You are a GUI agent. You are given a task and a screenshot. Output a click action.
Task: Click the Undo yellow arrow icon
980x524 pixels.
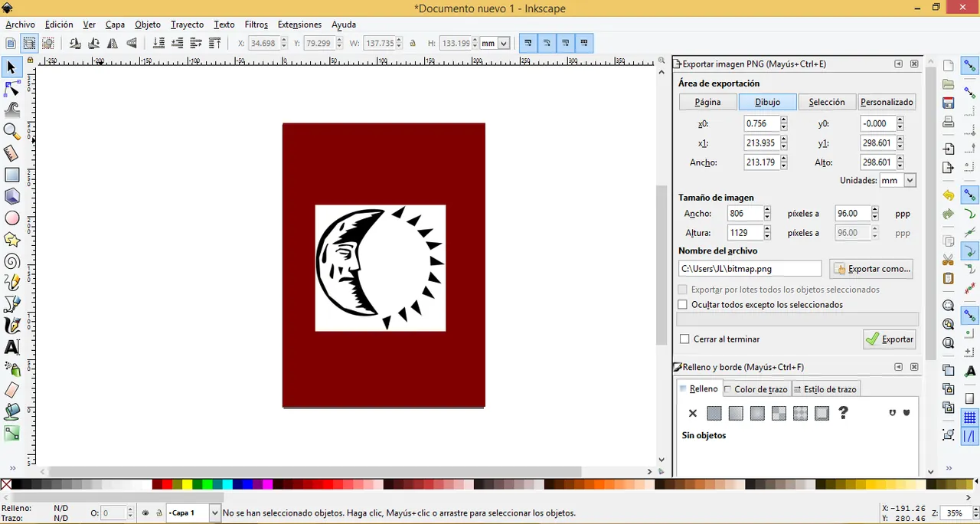click(949, 195)
